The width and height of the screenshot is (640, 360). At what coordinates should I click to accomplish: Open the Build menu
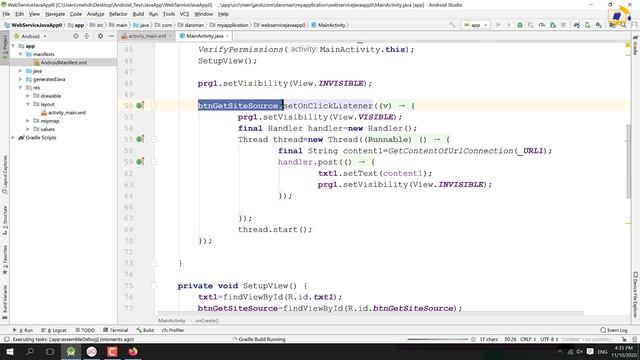[x=138, y=14]
